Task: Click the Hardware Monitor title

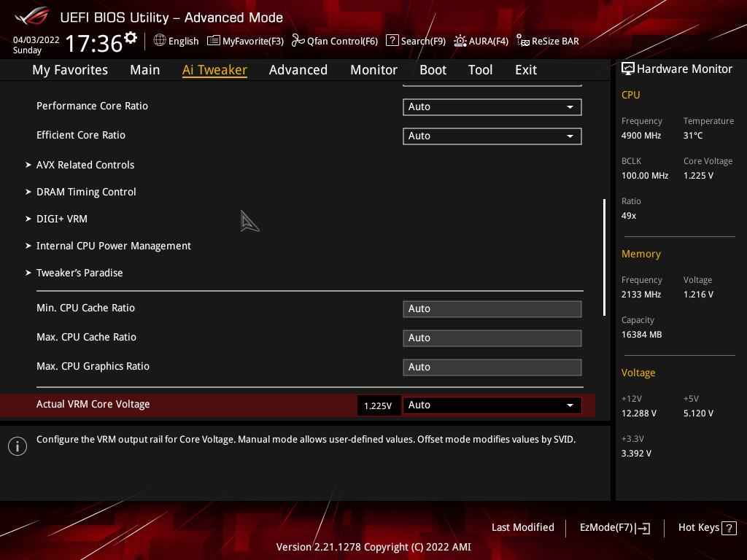Action: click(x=684, y=69)
